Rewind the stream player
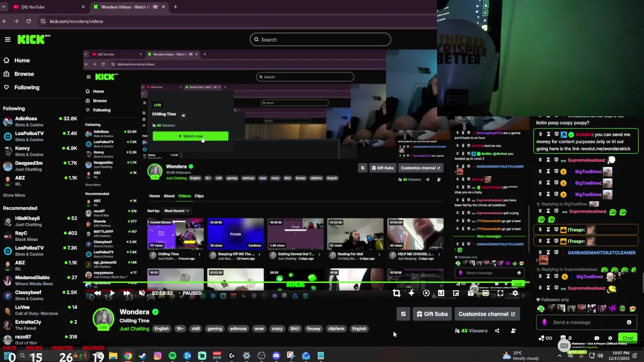644x362 pixels. point(98,293)
